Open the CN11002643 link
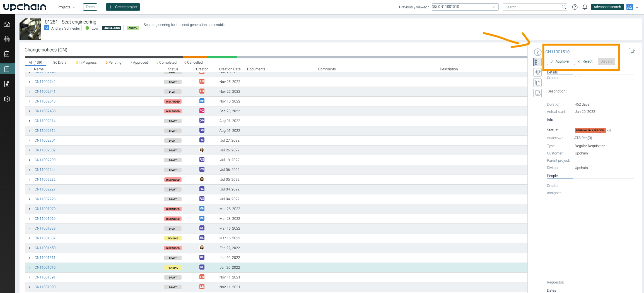Screen dimensions: 644x293 coord(45,101)
